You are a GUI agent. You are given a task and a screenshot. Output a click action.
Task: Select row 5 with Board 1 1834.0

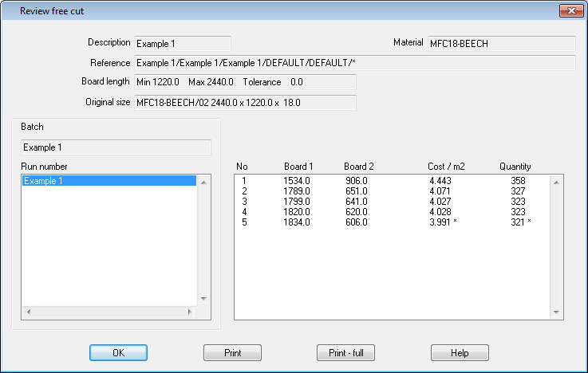click(392, 222)
